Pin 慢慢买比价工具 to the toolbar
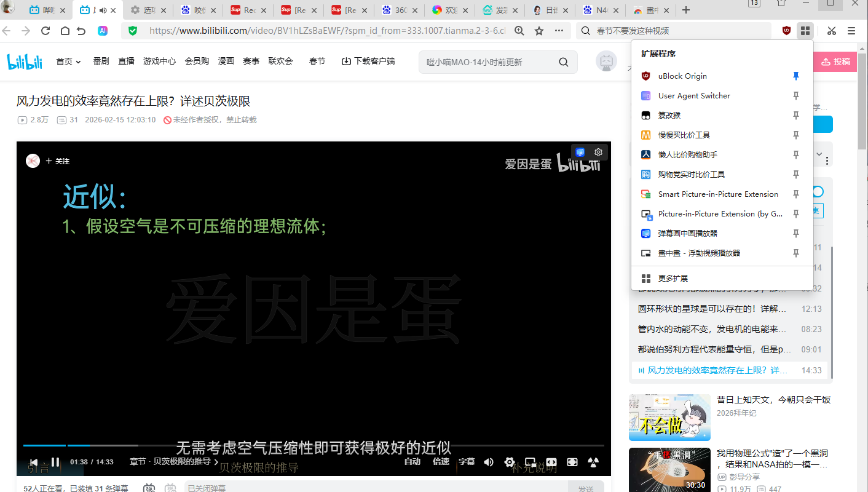The width and height of the screenshot is (868, 492). pos(796,135)
